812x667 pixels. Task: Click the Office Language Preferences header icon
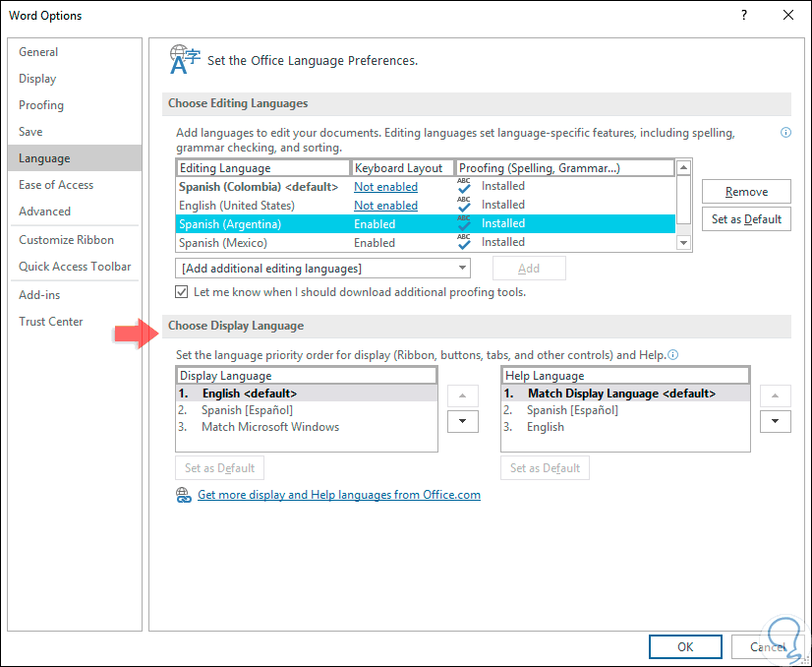tap(185, 60)
